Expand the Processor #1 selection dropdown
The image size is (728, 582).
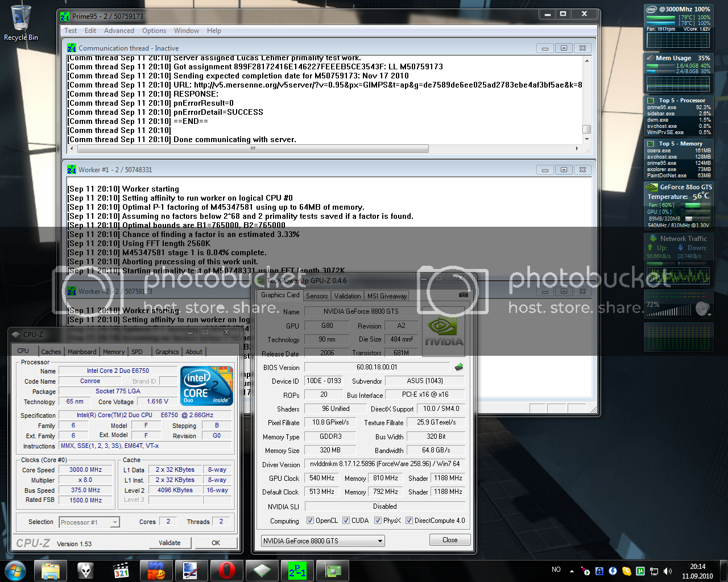click(89, 522)
